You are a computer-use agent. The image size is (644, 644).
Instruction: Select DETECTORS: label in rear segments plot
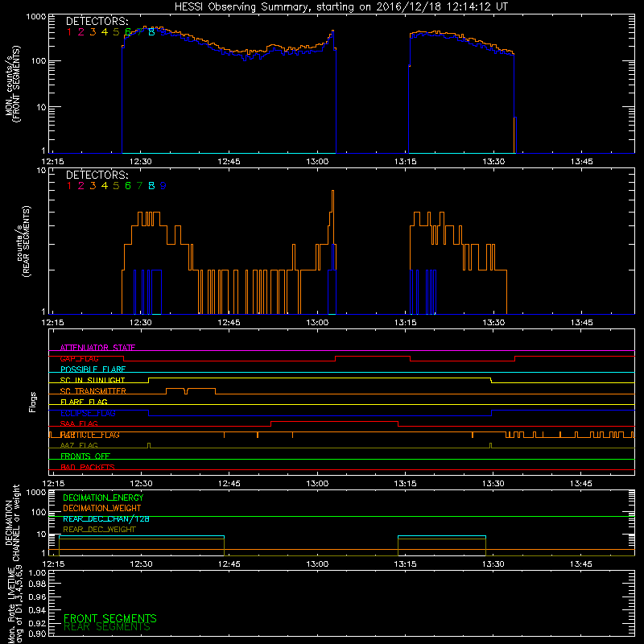97,175
